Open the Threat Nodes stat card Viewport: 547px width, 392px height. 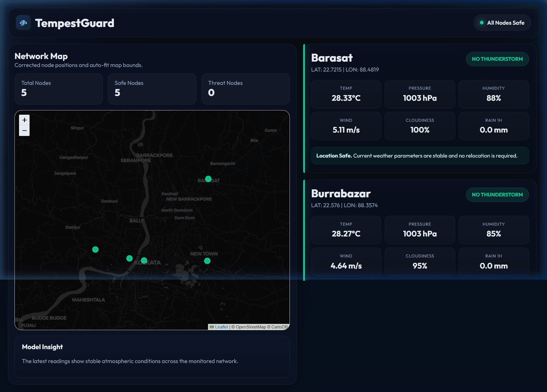(x=246, y=89)
